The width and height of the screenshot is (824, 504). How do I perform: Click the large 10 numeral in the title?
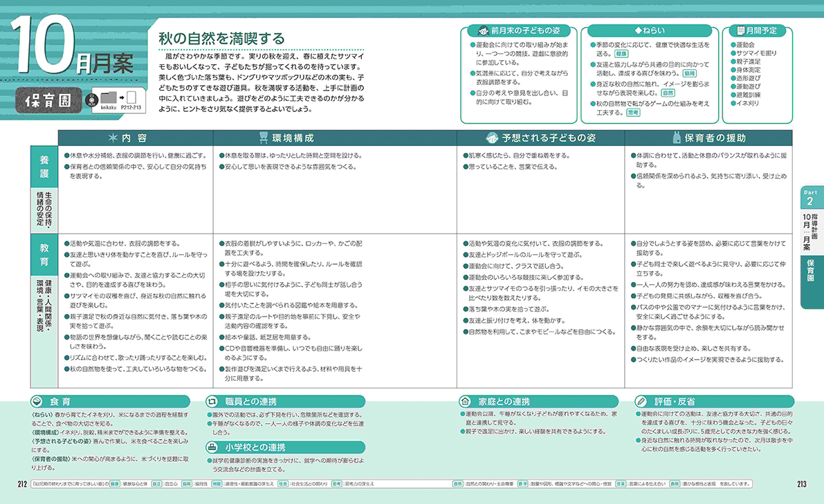pos(43,45)
